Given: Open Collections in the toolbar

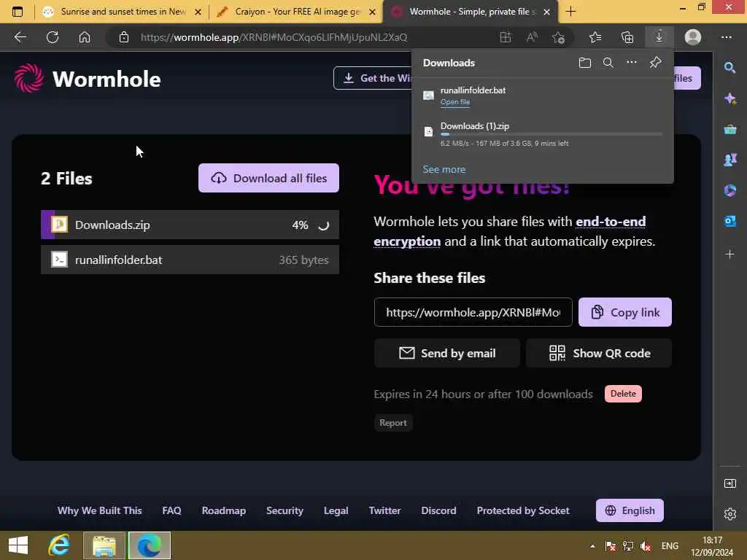Looking at the screenshot, I should [627, 37].
